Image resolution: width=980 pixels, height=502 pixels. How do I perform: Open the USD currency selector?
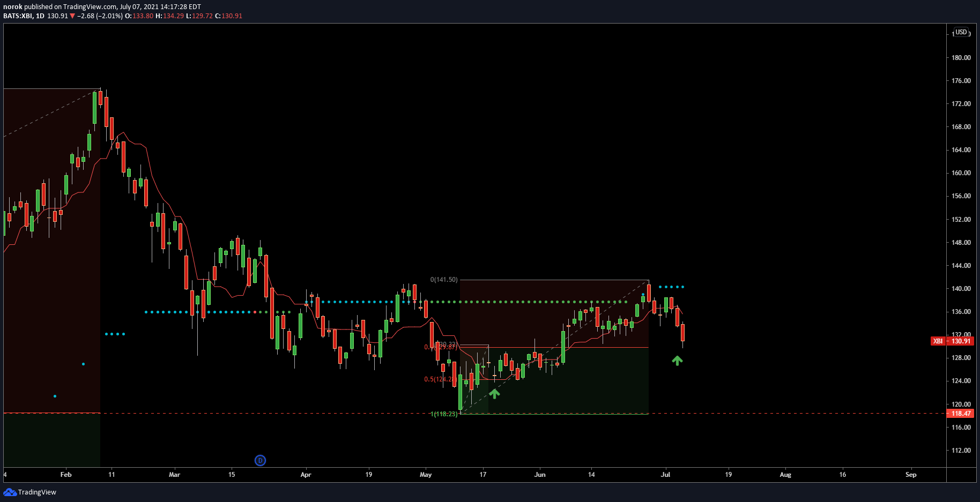[961, 32]
